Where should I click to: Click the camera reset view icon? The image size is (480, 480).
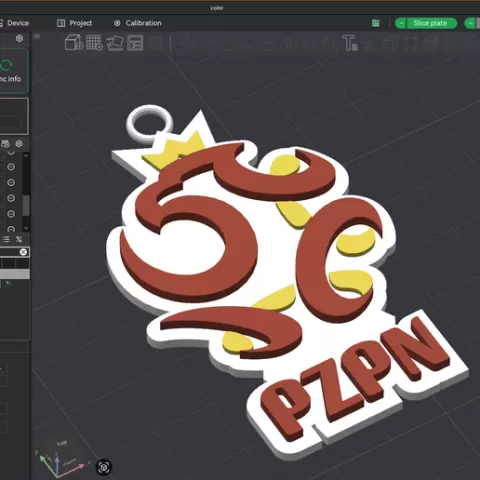(103, 467)
